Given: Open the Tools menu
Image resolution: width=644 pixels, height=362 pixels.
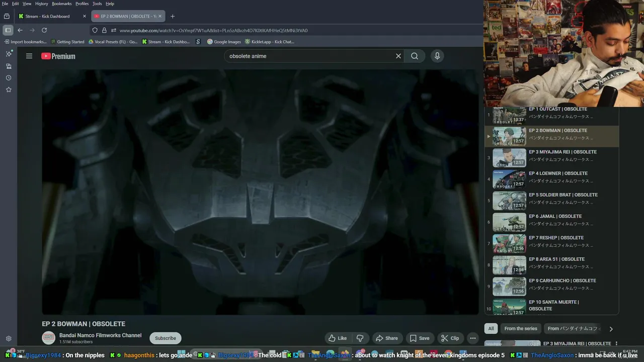Looking at the screenshot, I should [97, 4].
